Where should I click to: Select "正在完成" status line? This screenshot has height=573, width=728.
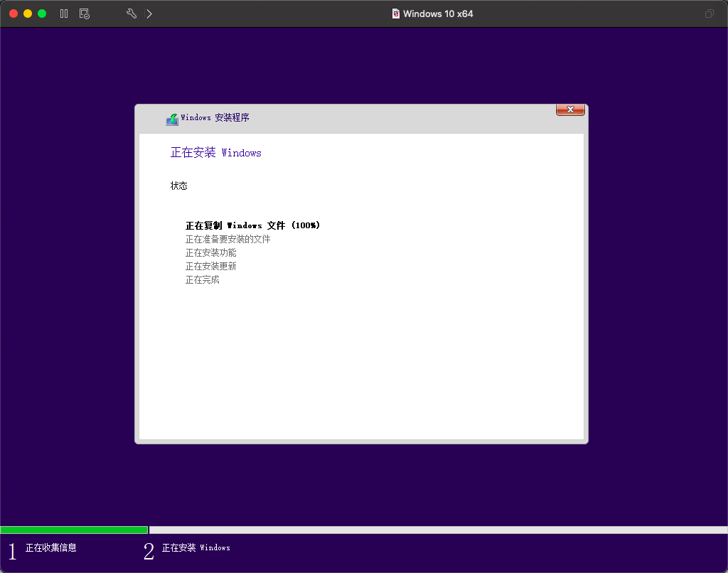(202, 279)
